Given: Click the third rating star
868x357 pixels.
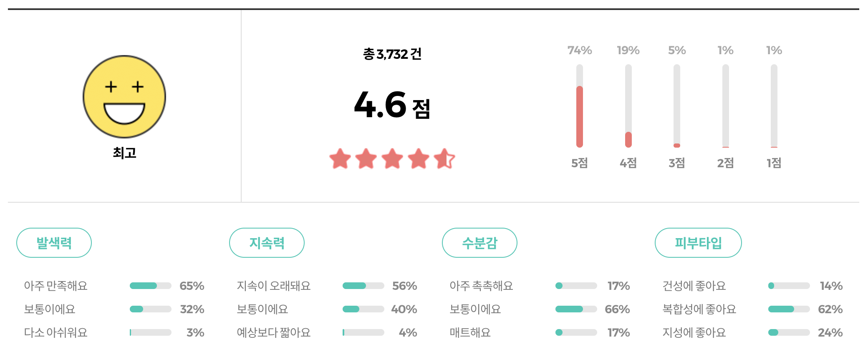Looking at the screenshot, I should 391,159.
